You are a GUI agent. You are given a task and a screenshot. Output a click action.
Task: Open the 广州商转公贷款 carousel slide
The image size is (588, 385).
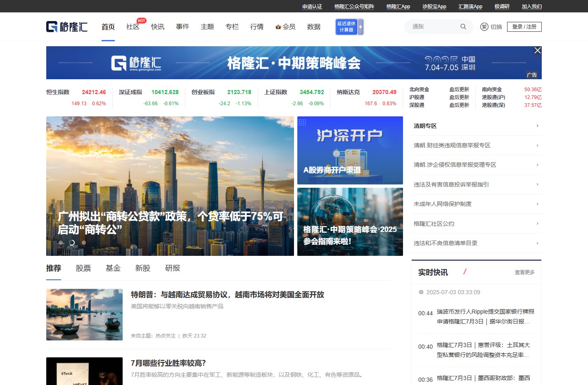tap(170, 186)
